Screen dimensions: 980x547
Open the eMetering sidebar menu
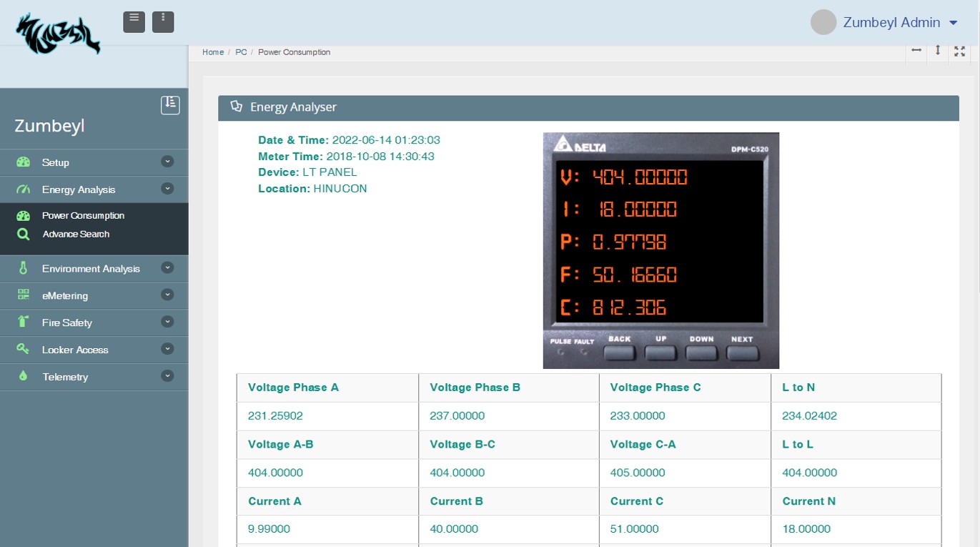(x=65, y=295)
